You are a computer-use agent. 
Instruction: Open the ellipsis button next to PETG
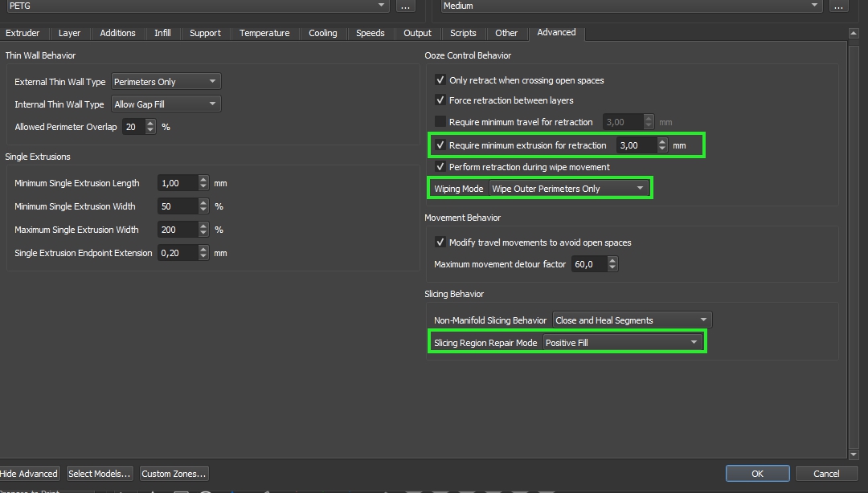pyautogui.click(x=405, y=6)
